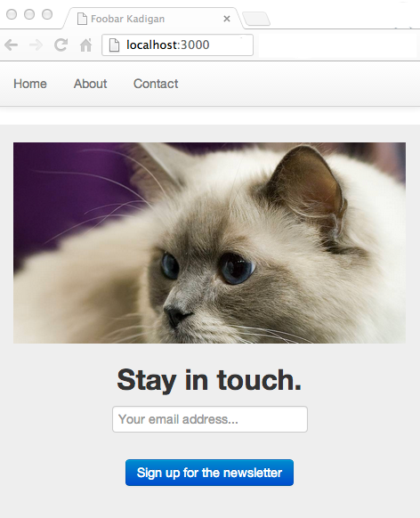
Task: Select the Foobar Kadigan tab
Action: (x=153, y=19)
